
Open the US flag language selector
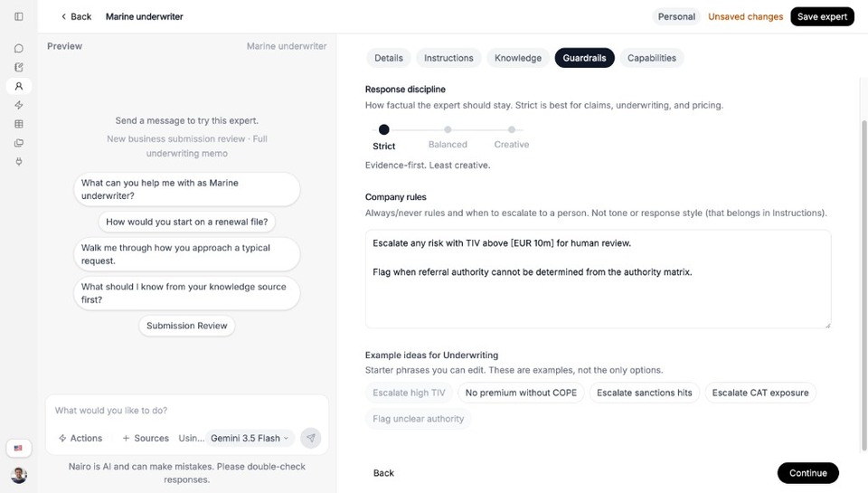tap(18, 448)
